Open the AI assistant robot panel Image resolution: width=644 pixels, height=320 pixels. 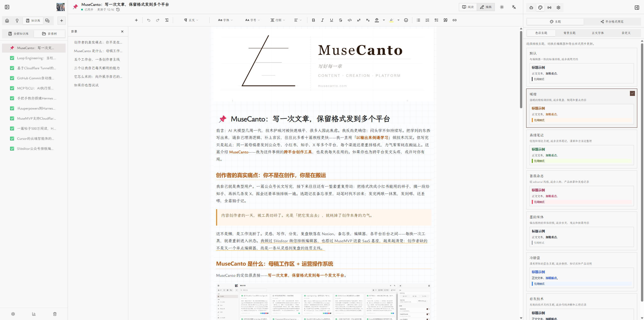(531, 8)
